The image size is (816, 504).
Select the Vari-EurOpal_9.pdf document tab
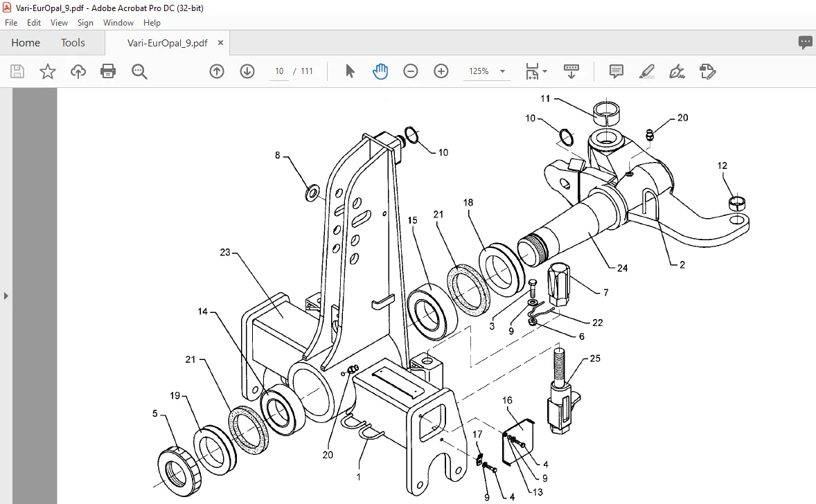[x=167, y=43]
